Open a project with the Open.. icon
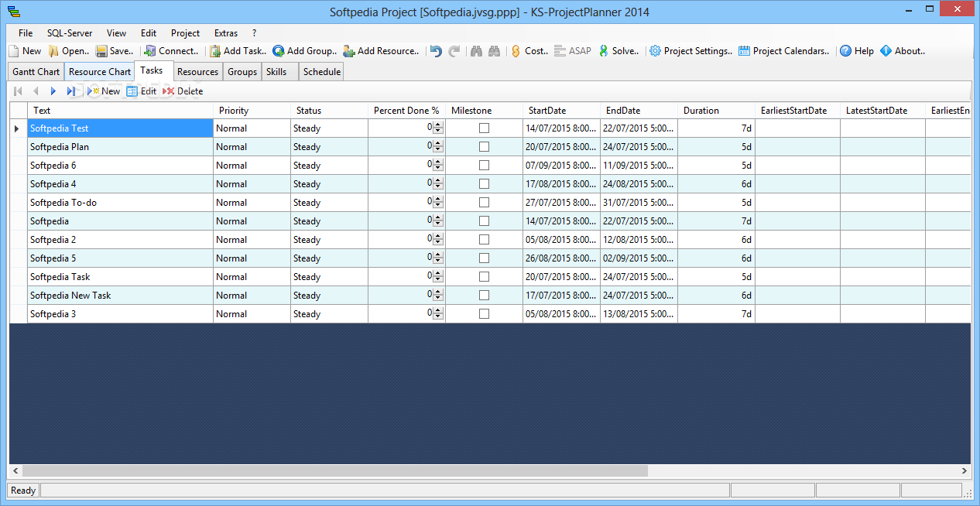The image size is (980, 506). click(x=53, y=51)
